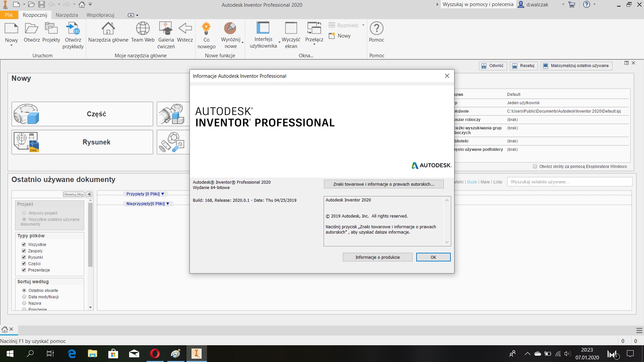This screenshot has height=362, width=644.
Task: Click Wyczyść ekran icon
Action: [x=291, y=28]
